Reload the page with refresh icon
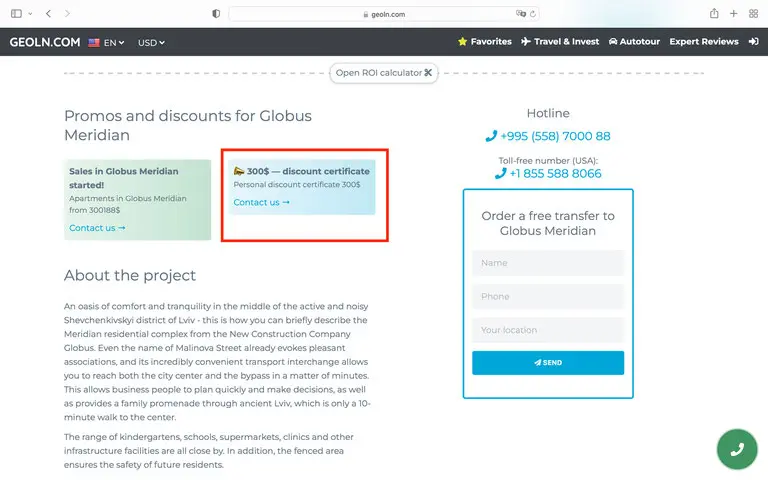Image resolution: width=768 pixels, height=480 pixels. point(533,14)
